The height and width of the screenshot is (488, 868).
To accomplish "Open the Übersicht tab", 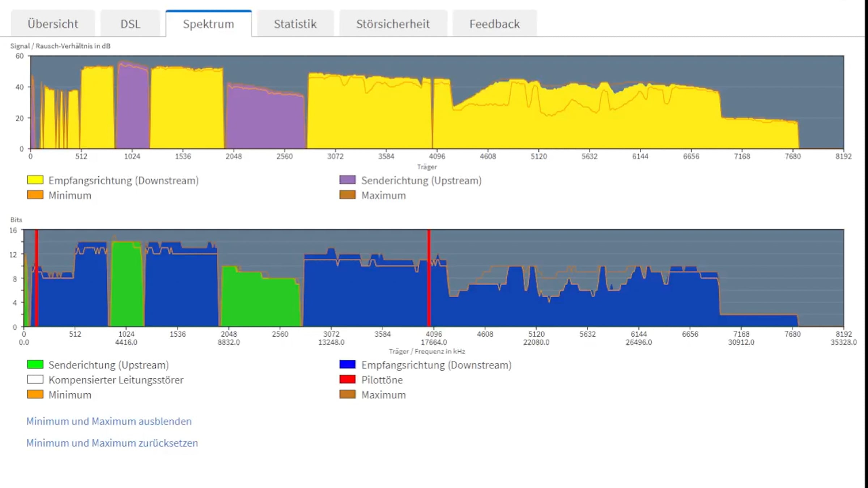I will pyautogui.click(x=53, y=24).
